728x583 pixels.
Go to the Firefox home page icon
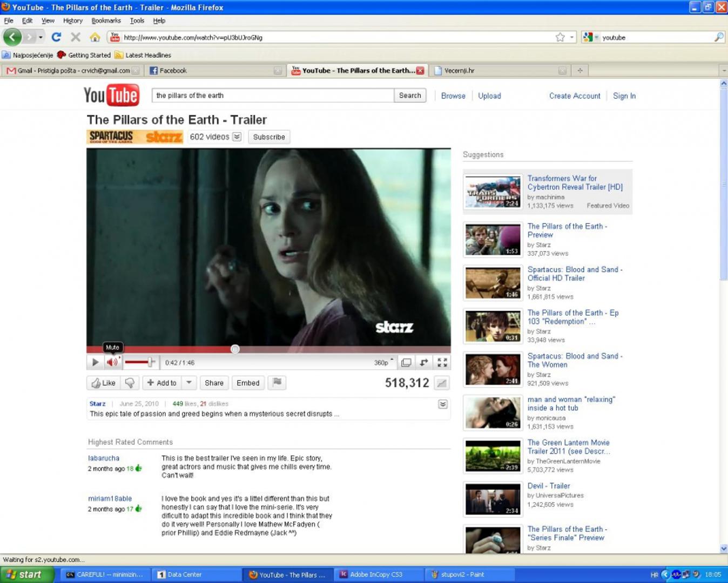95,37
